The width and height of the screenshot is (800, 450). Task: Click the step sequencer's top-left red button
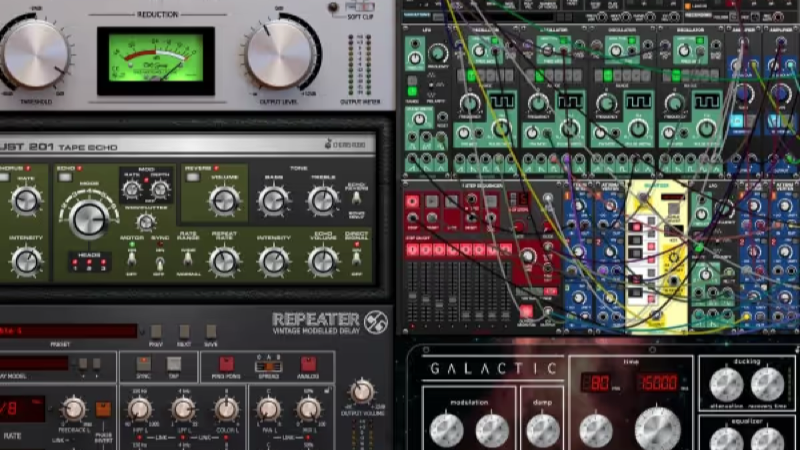(412, 202)
